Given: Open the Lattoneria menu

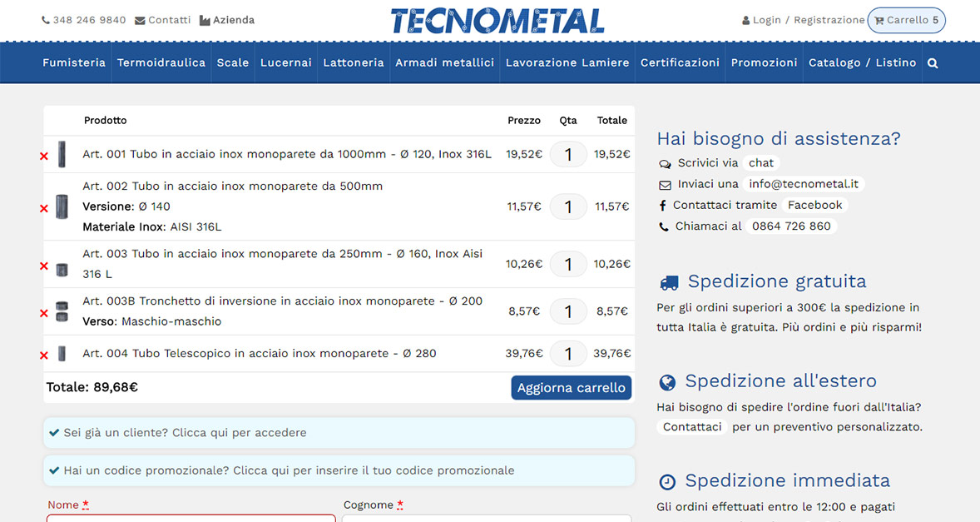Looking at the screenshot, I should [x=353, y=62].
